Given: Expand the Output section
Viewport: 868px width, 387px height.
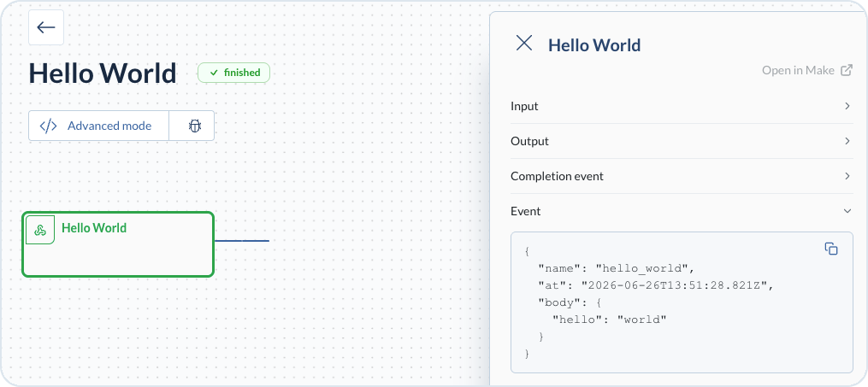Looking at the screenshot, I should point(682,141).
